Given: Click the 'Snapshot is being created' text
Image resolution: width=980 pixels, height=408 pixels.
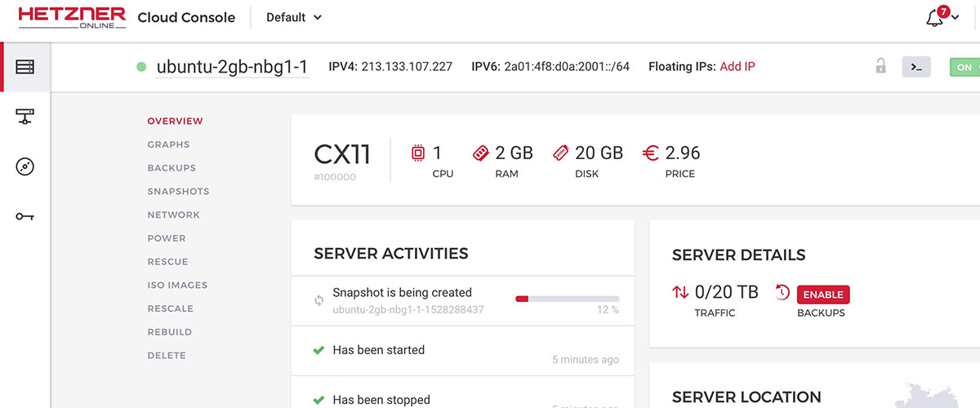Looking at the screenshot, I should pos(402,292).
